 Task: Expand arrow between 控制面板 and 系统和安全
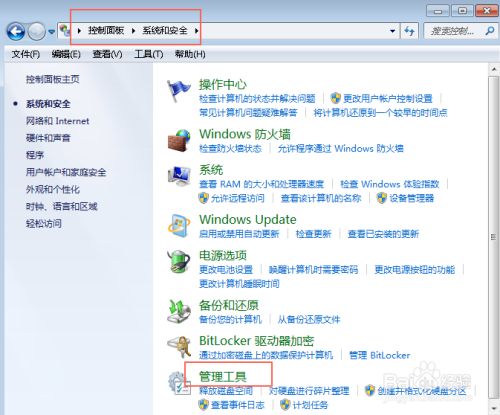[x=133, y=31]
